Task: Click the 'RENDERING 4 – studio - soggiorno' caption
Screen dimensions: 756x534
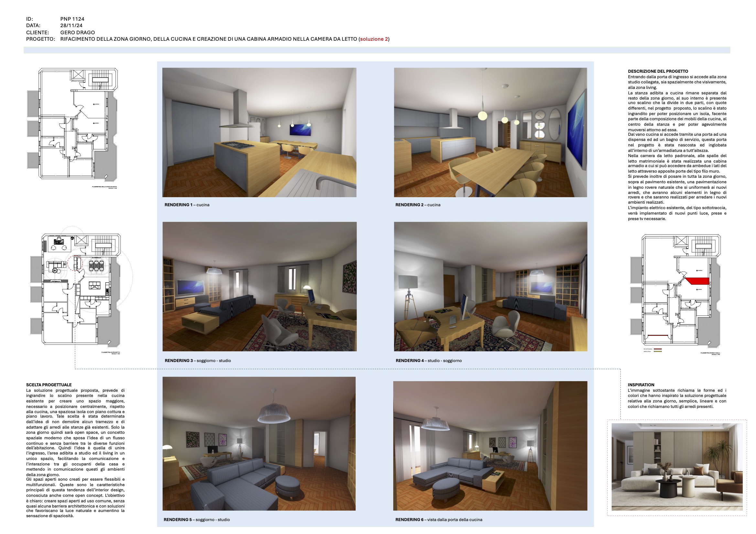Action: 429,360
